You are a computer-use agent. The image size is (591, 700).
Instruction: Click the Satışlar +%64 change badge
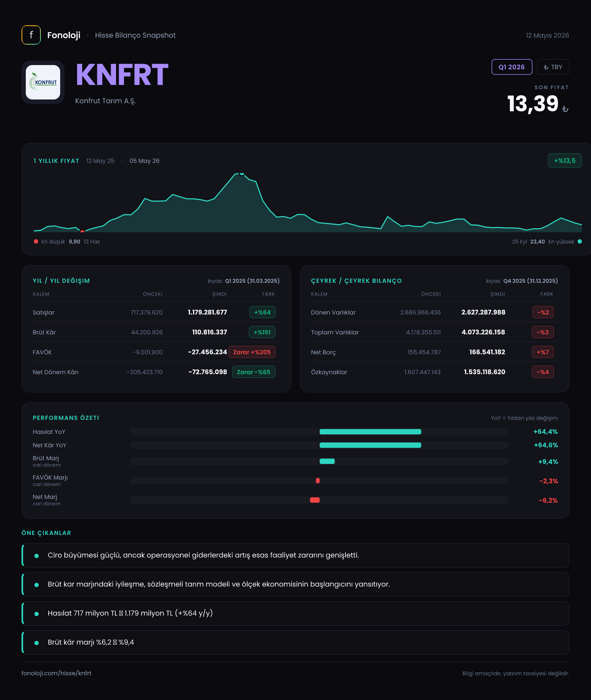(x=262, y=312)
